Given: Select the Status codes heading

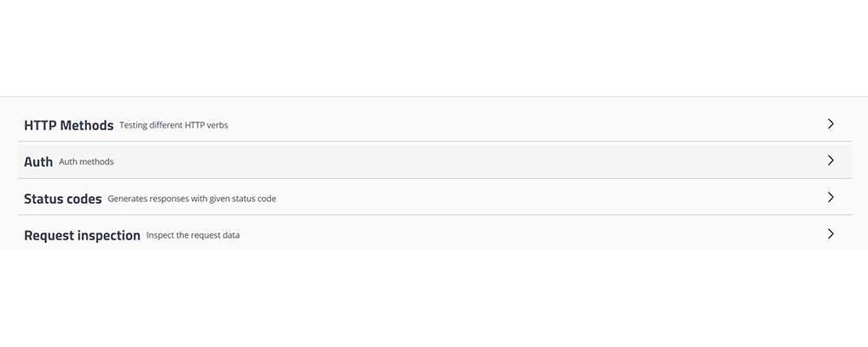Looking at the screenshot, I should [x=62, y=199].
